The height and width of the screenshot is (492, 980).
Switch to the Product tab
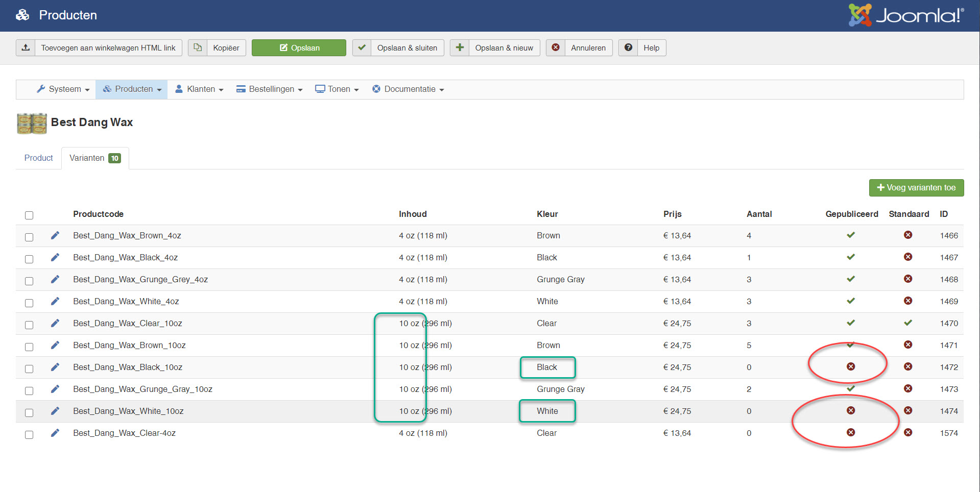[38, 158]
